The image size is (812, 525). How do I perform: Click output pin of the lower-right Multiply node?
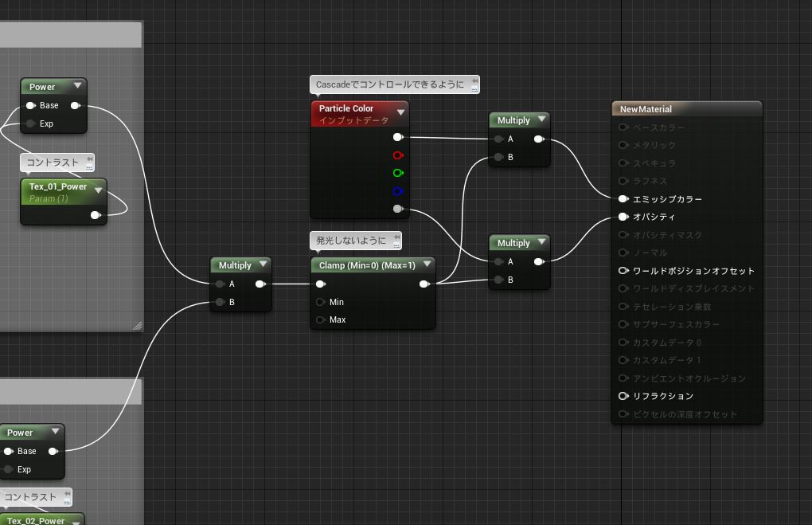pos(539,262)
